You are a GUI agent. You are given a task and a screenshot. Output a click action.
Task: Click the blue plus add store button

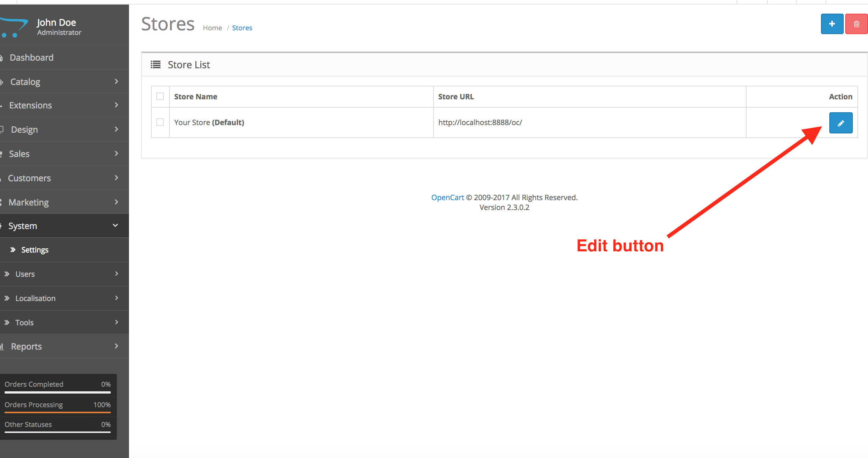click(x=832, y=24)
